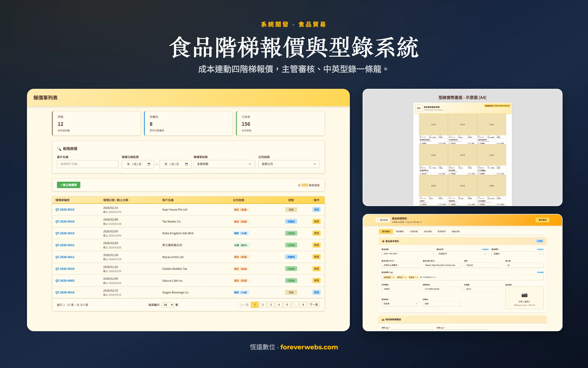This screenshot has height=368, width=588.
Task: Open calendar picker in the start date field
Action: point(149,164)
